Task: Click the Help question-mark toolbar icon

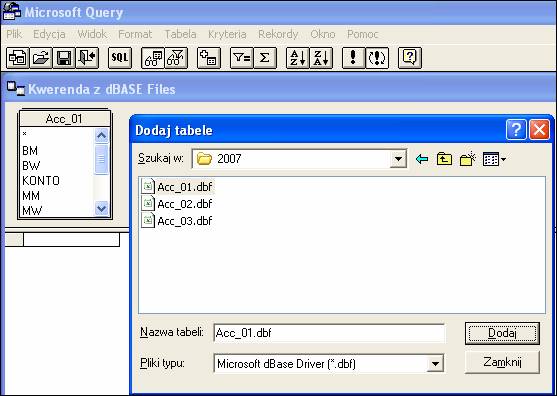Action: tap(410, 58)
